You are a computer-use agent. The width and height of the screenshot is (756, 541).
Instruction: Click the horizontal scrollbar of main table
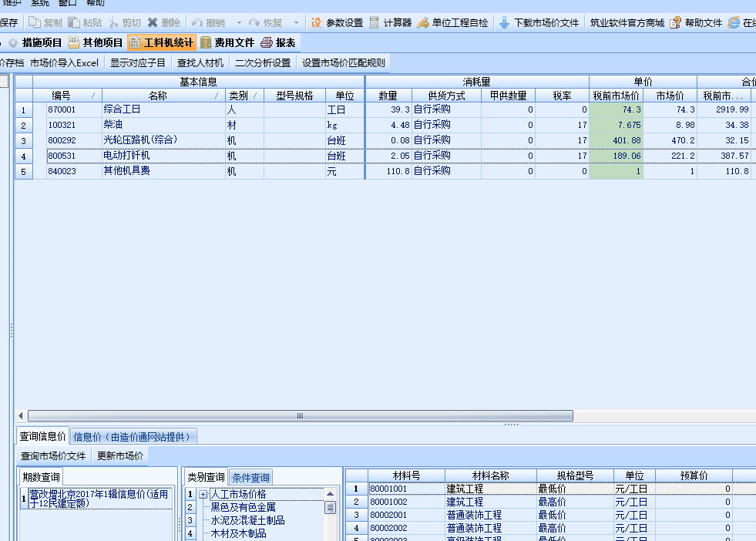pyautogui.click(x=300, y=415)
